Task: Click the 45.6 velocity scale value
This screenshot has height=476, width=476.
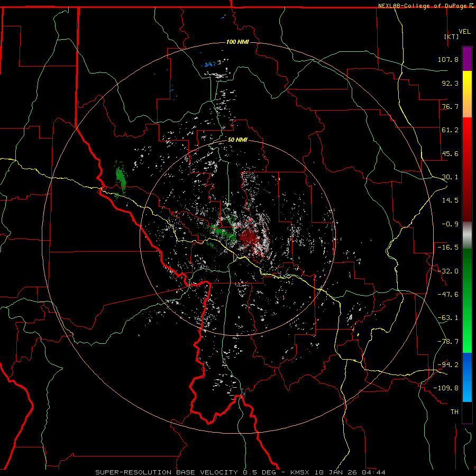Action: (x=450, y=153)
